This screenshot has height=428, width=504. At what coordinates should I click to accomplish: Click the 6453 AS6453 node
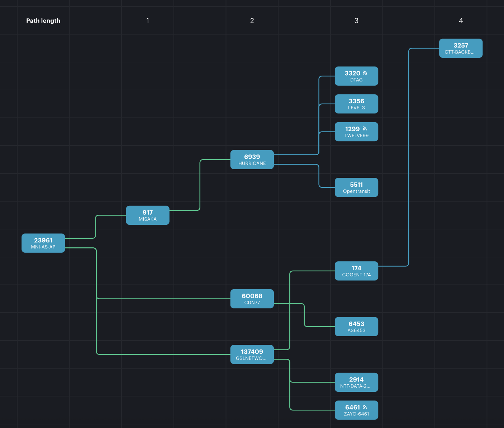[x=356, y=327]
